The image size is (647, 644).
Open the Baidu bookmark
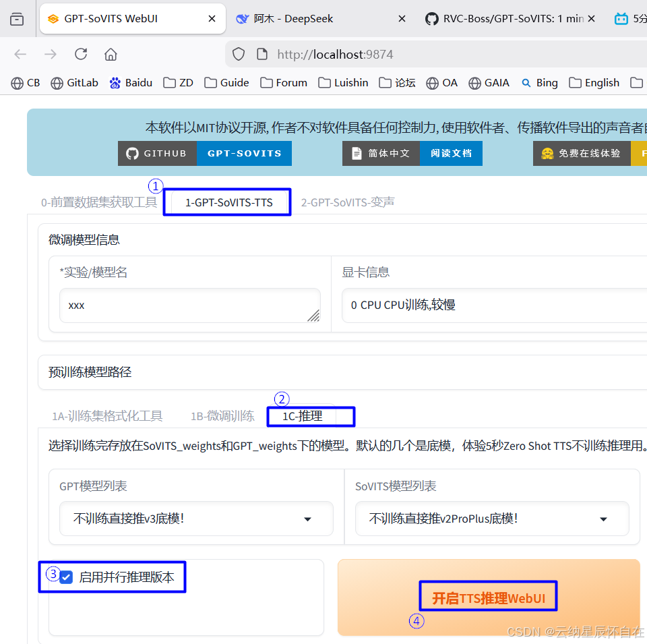131,83
